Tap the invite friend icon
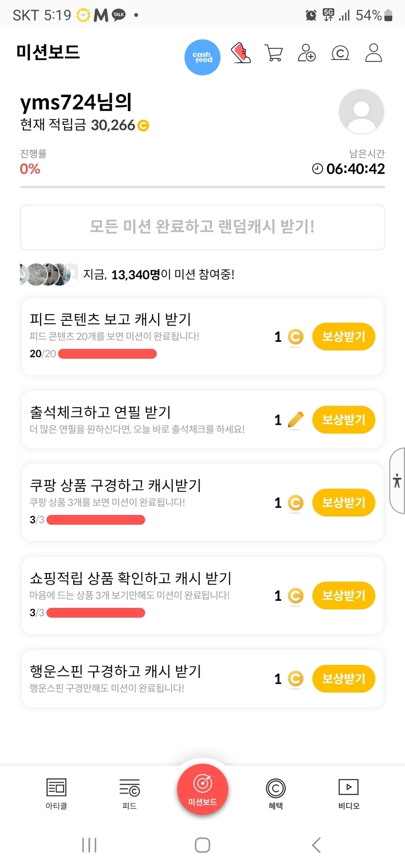The width and height of the screenshot is (405, 868). coord(307,53)
